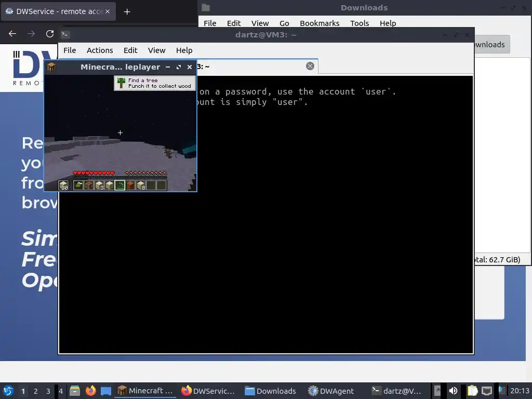This screenshot has height=399, width=532.
Task: Switch to DWService Firefox task in taskbar
Action: click(x=208, y=391)
